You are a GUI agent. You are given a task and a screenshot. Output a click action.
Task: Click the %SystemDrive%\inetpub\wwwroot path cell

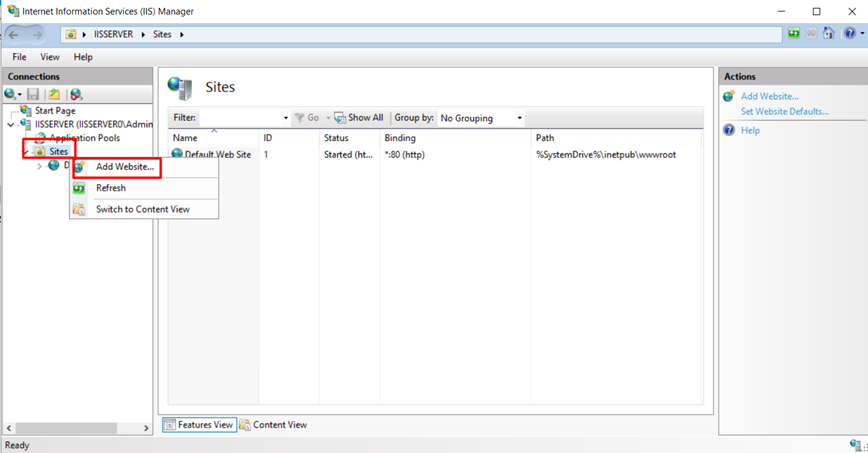click(606, 155)
